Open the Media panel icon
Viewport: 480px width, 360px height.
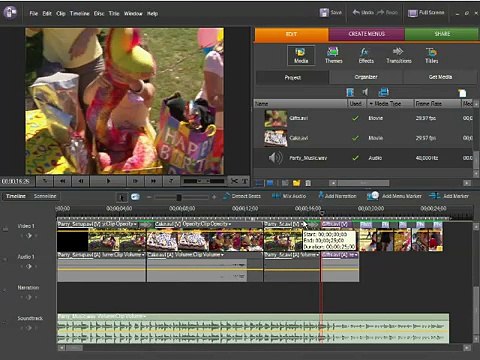301,55
